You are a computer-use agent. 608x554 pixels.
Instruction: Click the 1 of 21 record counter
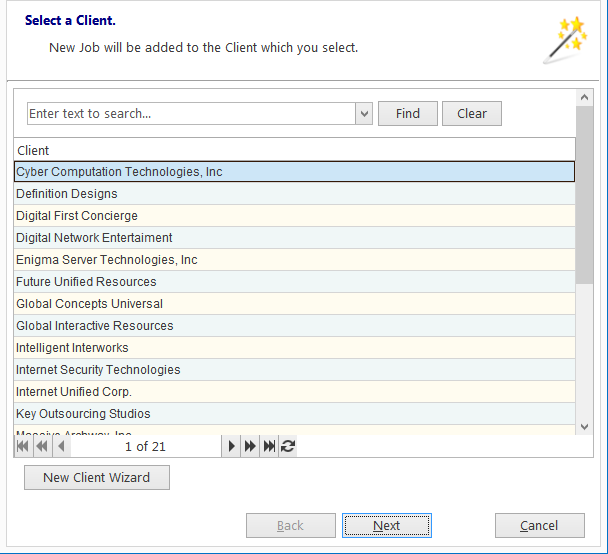(x=145, y=447)
